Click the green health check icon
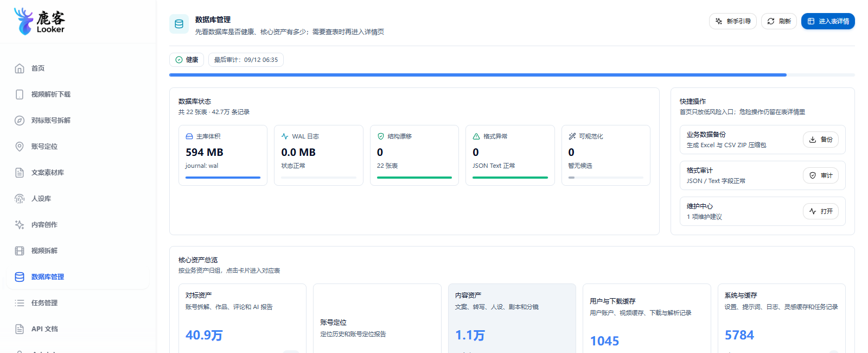 click(x=179, y=60)
